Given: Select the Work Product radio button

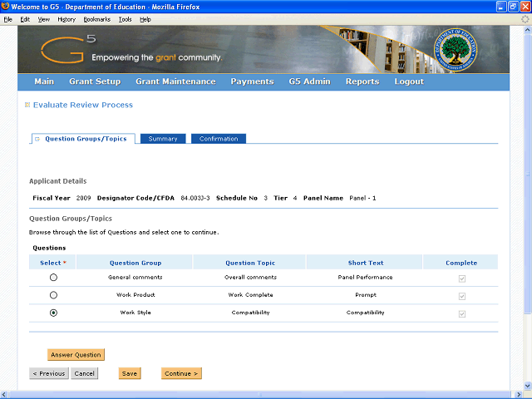Looking at the screenshot, I should tap(54, 295).
